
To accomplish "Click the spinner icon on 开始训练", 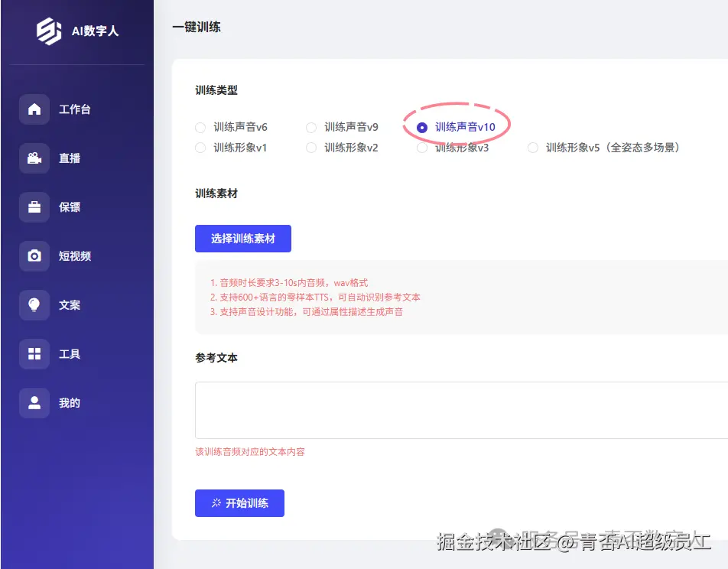I will [x=216, y=503].
